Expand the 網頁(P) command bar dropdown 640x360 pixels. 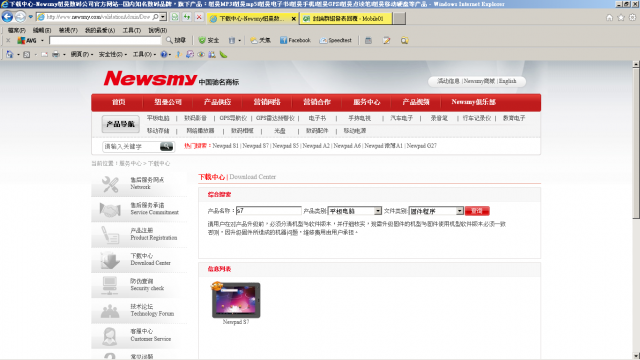pos(82,54)
